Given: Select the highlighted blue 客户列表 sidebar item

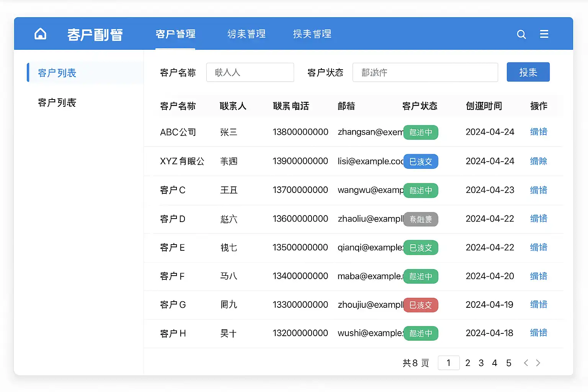Looking at the screenshot, I should click(x=57, y=73).
